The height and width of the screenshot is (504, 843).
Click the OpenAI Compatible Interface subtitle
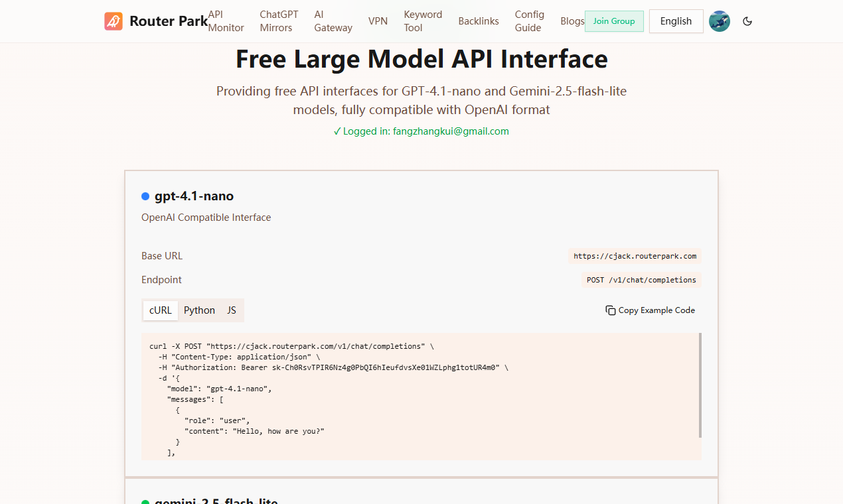(x=206, y=218)
